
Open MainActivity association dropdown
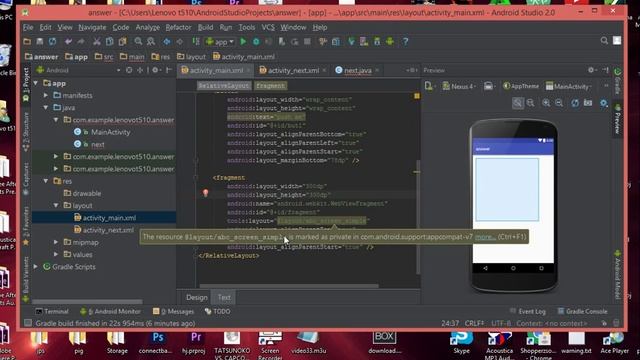click(x=568, y=87)
